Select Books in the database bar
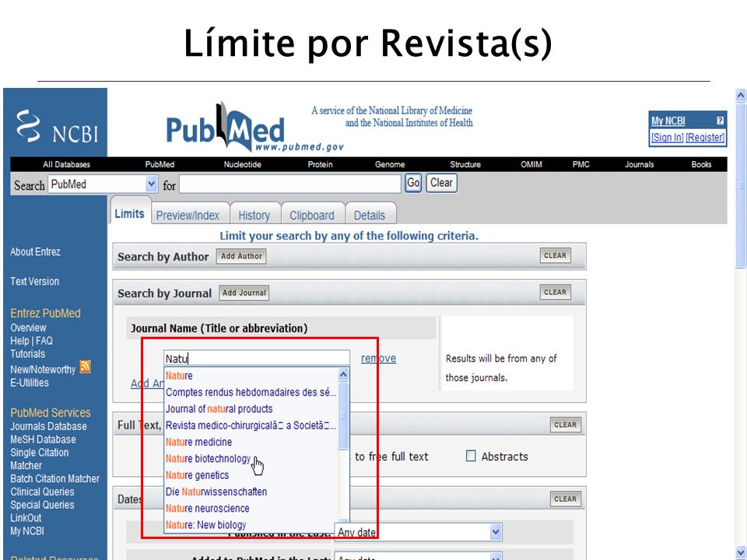747x560 pixels. [701, 165]
